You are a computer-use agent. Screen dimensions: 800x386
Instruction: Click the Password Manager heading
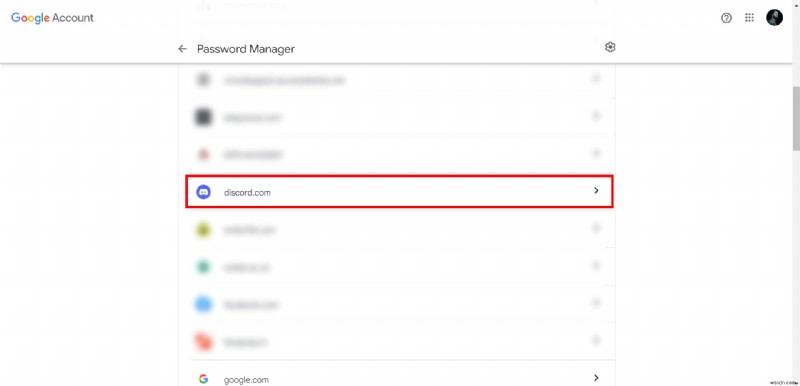click(x=246, y=49)
